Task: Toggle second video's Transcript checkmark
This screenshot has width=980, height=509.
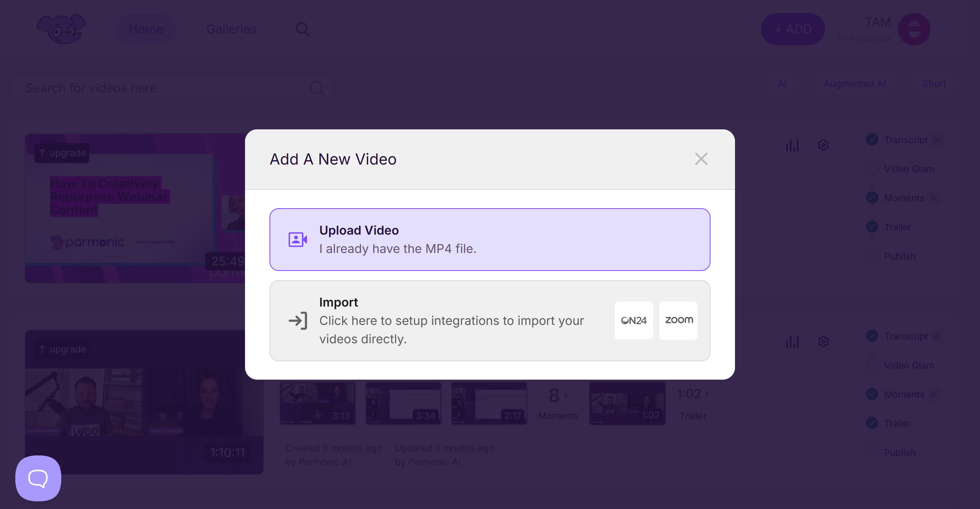Action: (x=872, y=336)
